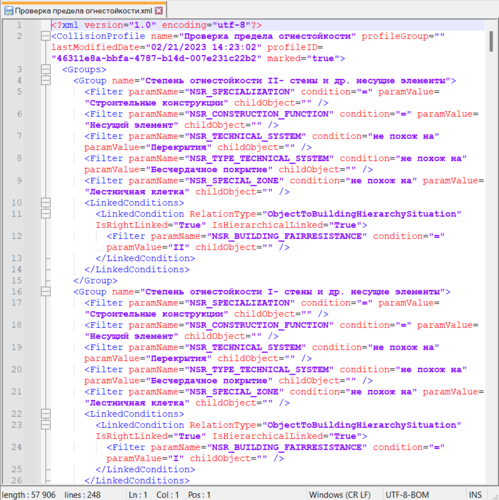Viewport: 499px width, 500px height.
Task: Click the save-state disk icon on tab
Action: point(8,11)
